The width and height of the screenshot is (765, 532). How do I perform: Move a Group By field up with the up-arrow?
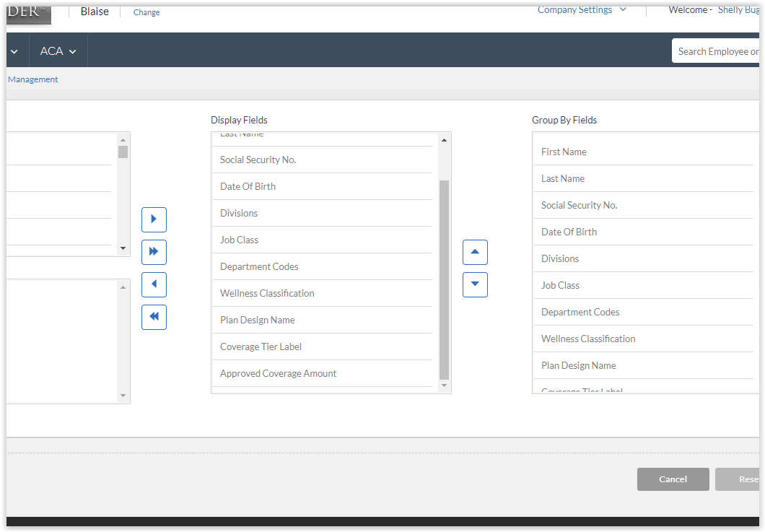pyautogui.click(x=475, y=252)
